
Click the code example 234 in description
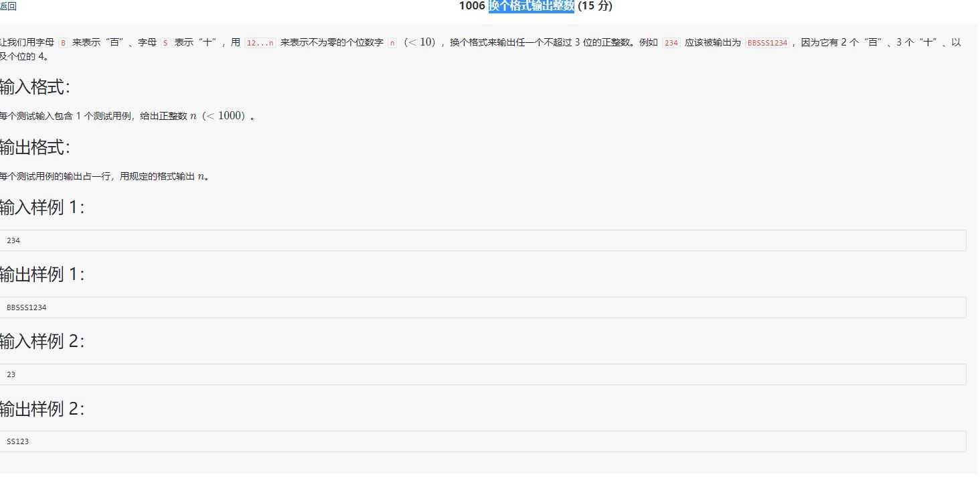click(670, 42)
